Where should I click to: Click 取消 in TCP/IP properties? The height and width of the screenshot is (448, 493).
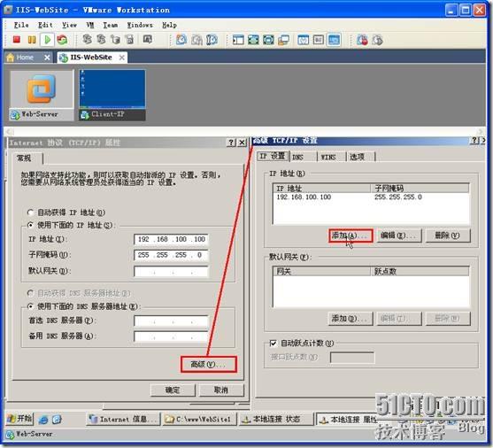(221, 390)
